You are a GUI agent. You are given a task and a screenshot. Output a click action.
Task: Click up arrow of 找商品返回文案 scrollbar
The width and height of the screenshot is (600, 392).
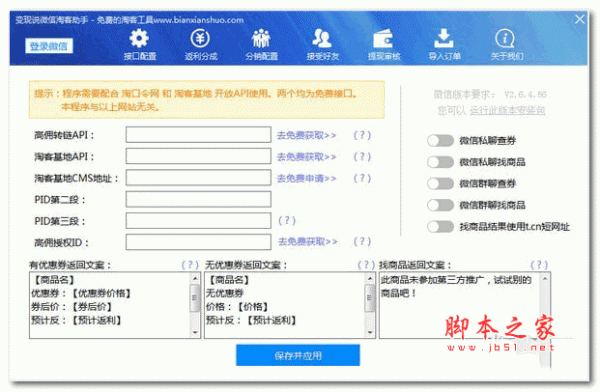click(545, 278)
